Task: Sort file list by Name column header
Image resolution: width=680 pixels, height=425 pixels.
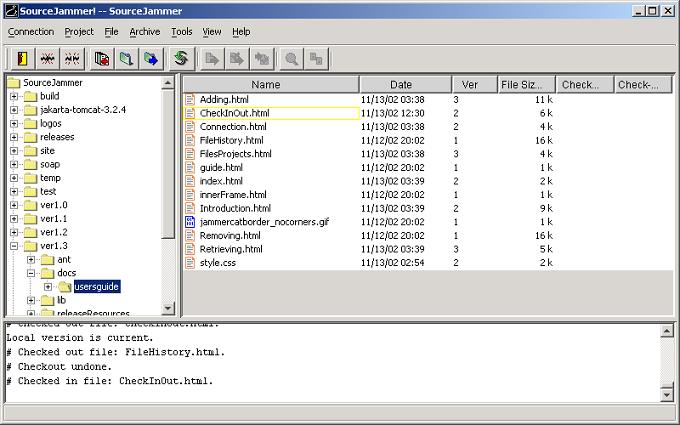Action: click(x=271, y=85)
